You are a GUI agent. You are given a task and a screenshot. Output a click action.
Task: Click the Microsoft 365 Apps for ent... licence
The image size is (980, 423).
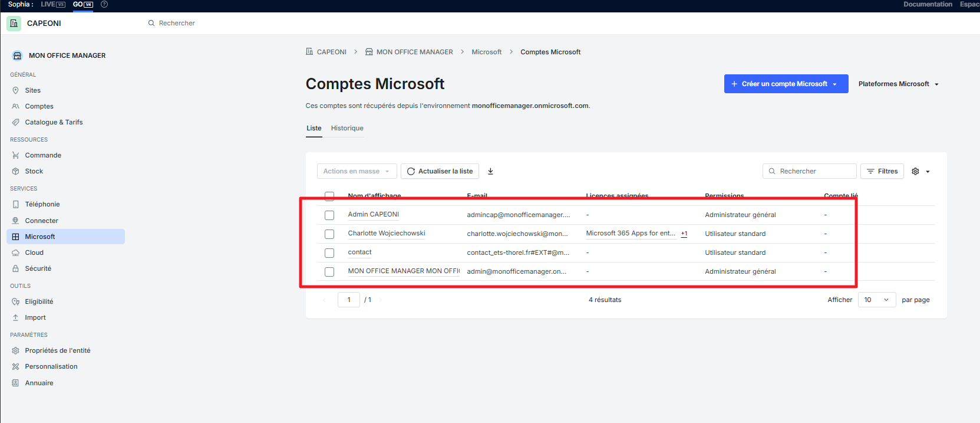631,233
